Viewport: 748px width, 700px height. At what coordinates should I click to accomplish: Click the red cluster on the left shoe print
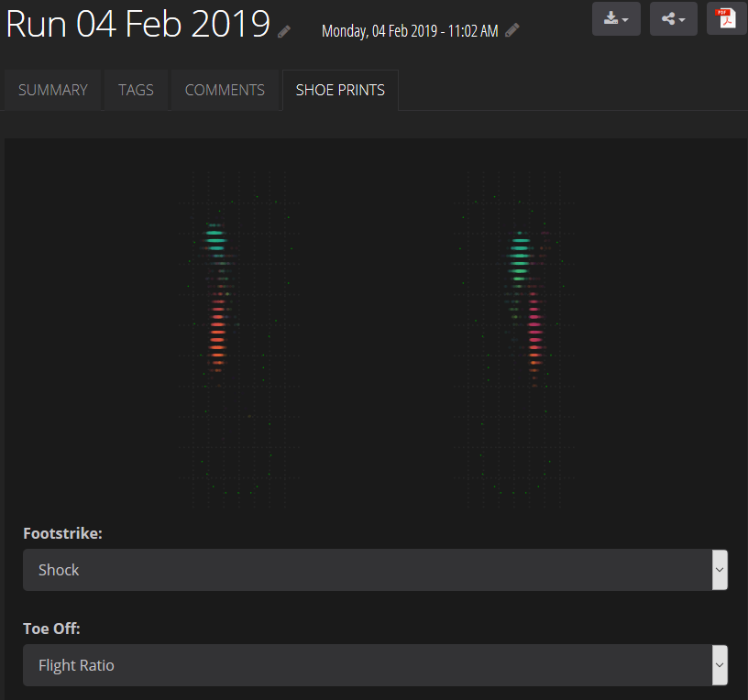coord(217,334)
